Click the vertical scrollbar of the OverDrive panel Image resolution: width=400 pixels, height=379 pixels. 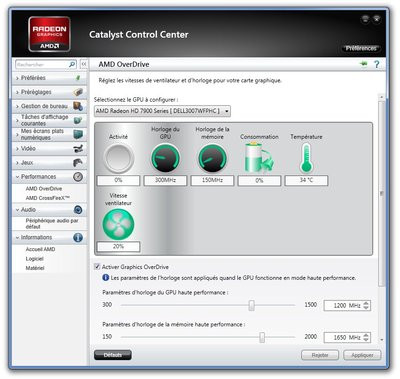coord(382,193)
